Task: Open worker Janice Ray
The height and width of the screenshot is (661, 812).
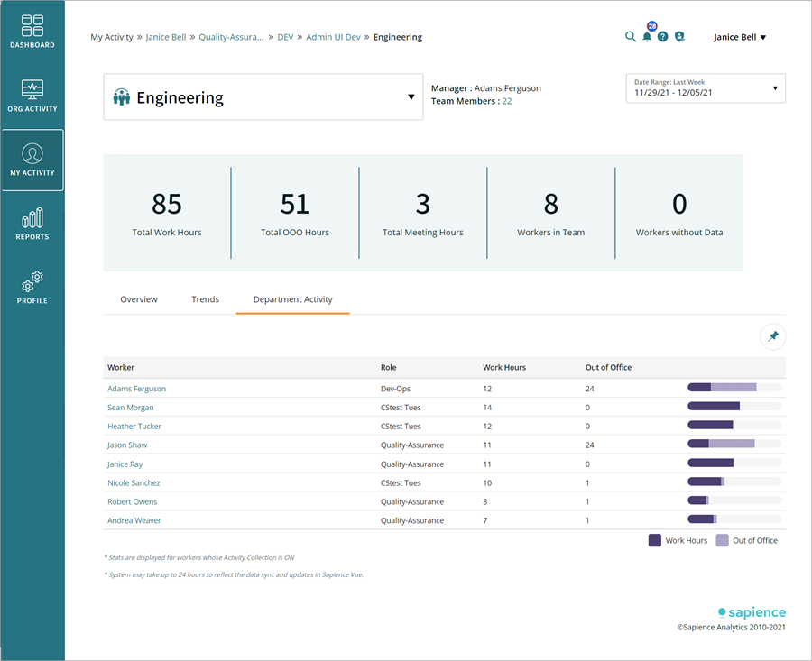Action: (125, 464)
